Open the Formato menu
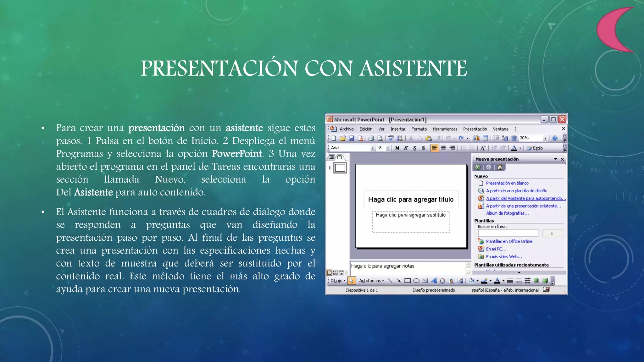 click(419, 129)
